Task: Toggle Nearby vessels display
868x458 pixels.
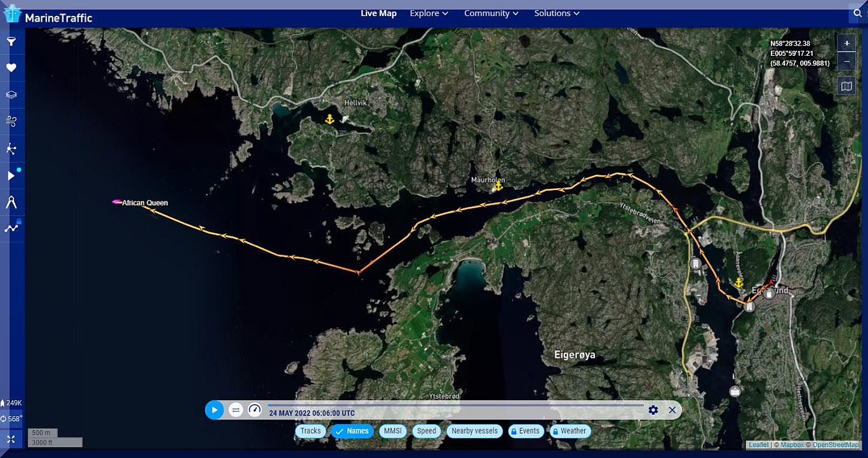Action: click(474, 431)
